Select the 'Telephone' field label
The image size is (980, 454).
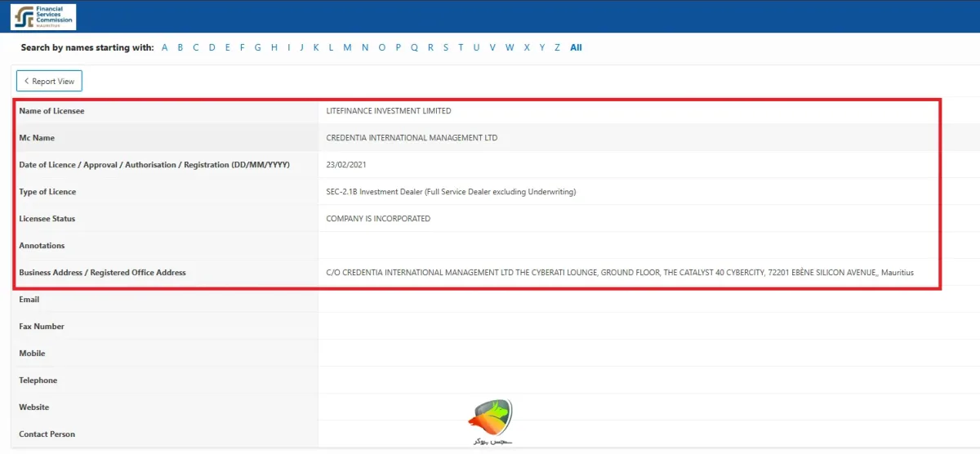point(38,381)
